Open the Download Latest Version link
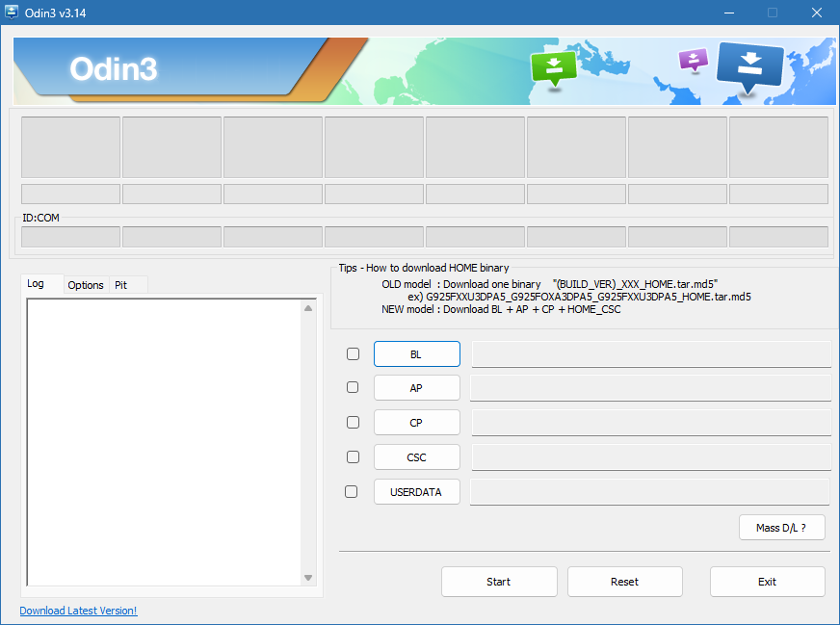 [78, 611]
